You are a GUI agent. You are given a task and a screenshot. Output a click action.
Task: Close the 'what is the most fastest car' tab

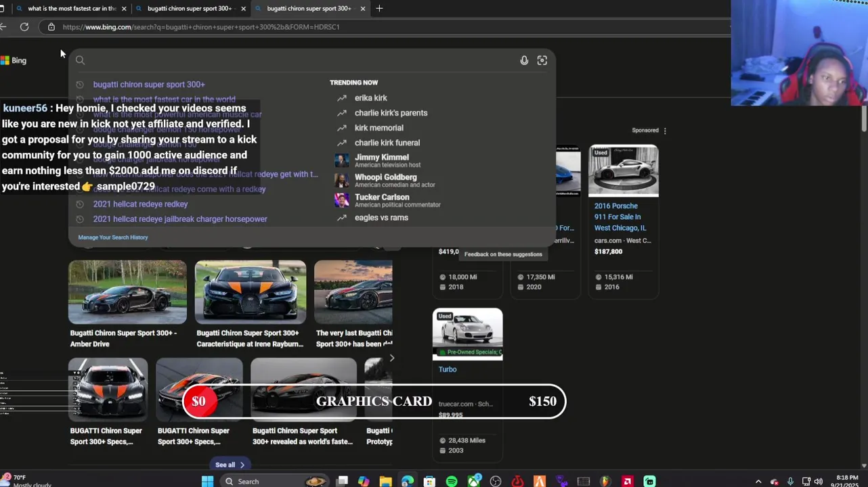124,9
